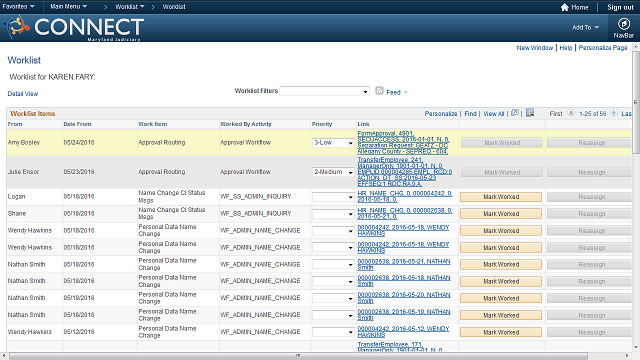Click View All in grid header
Viewport: 640px width, 360px height.
point(494,113)
